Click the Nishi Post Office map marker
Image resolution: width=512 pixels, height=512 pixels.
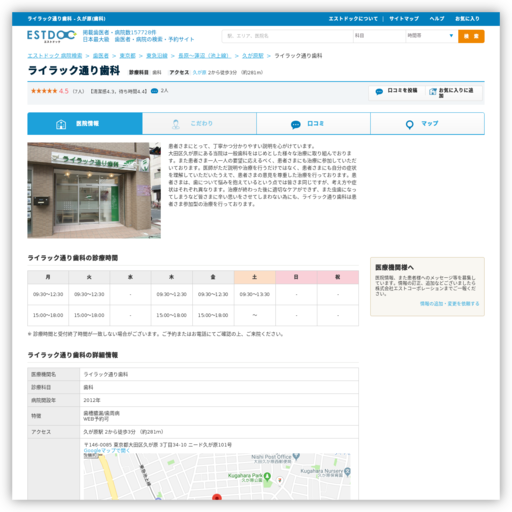[x=296, y=456]
